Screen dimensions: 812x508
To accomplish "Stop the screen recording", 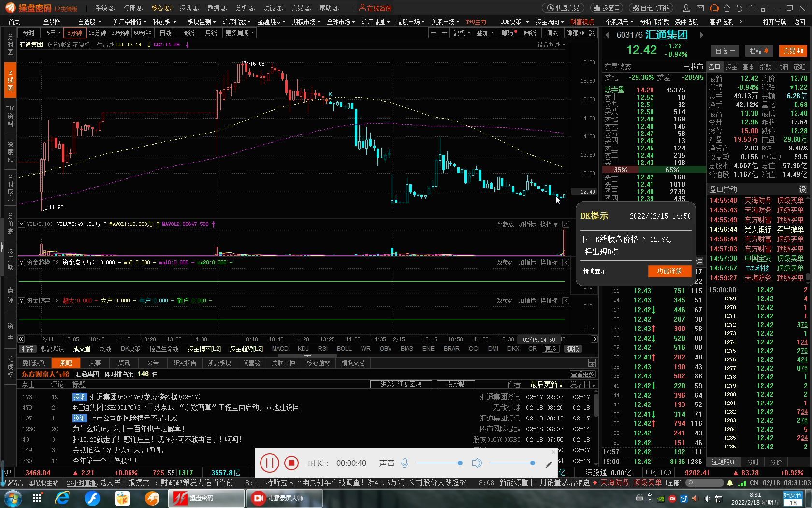I will pyautogui.click(x=291, y=463).
